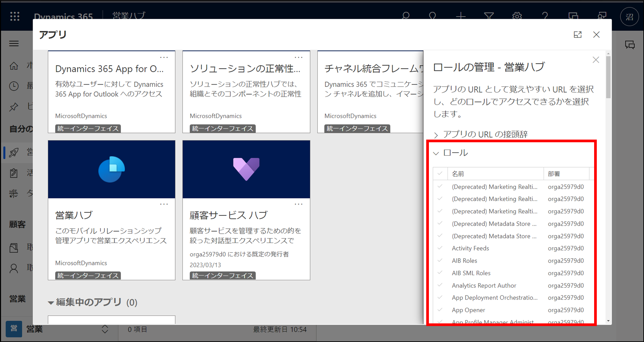Screen dimensions: 644x342
Task: Open the chat panel icon at right
Action: click(630, 45)
